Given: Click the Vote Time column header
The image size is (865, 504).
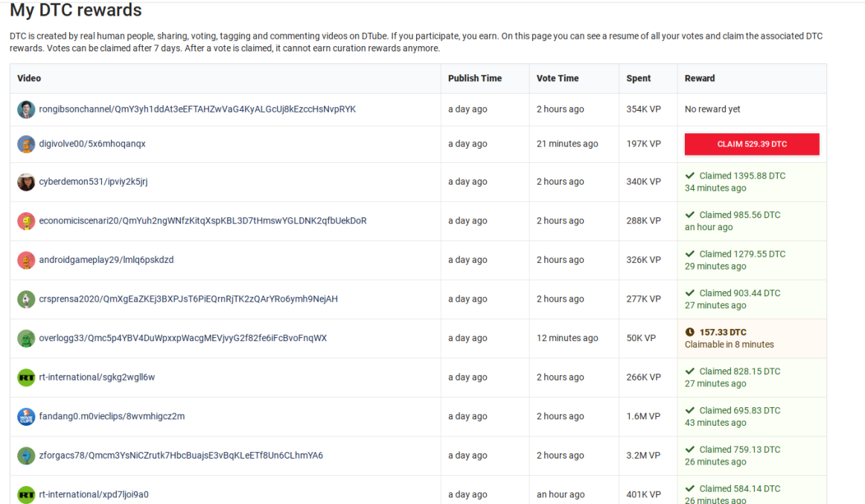Looking at the screenshot, I should tap(558, 78).
